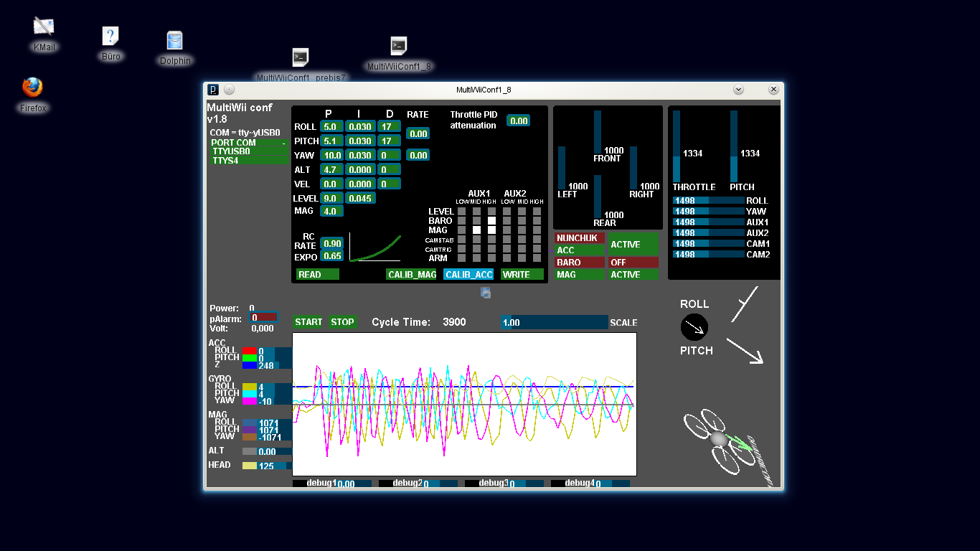Toggle ACC Z blue graph swatch
Image resolution: width=980 pixels, height=551 pixels.
pyautogui.click(x=249, y=365)
